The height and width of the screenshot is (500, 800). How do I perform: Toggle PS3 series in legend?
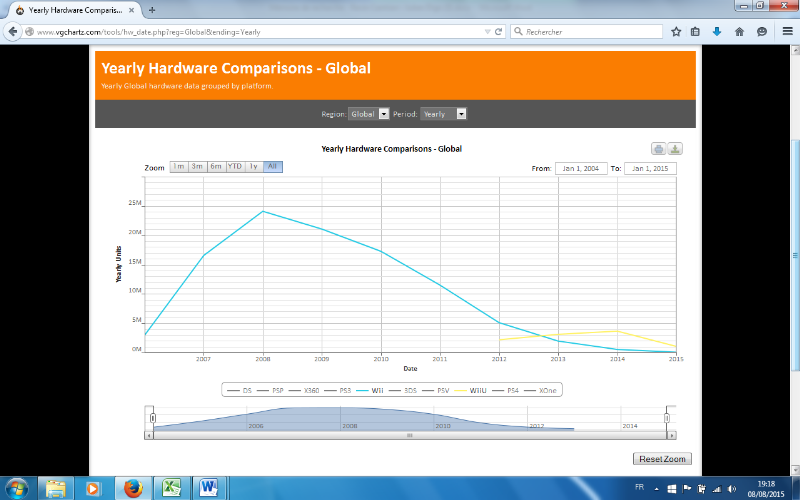click(338, 390)
